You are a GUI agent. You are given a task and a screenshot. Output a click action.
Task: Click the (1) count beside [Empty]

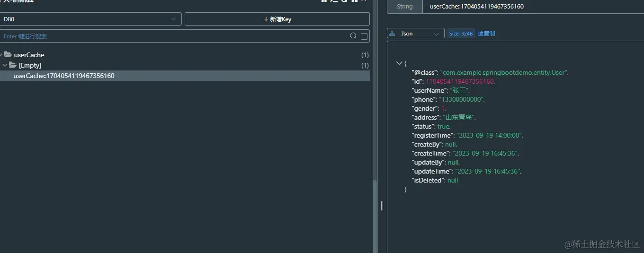tap(365, 65)
